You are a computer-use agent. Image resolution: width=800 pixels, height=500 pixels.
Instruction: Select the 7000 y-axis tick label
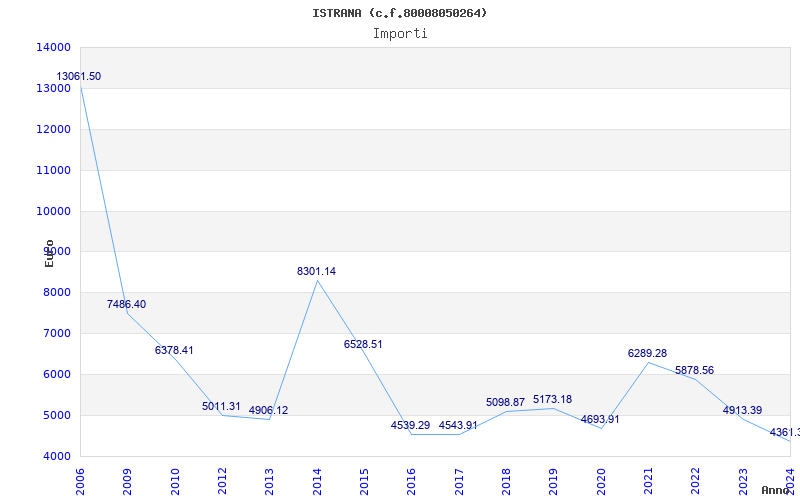[x=56, y=334]
